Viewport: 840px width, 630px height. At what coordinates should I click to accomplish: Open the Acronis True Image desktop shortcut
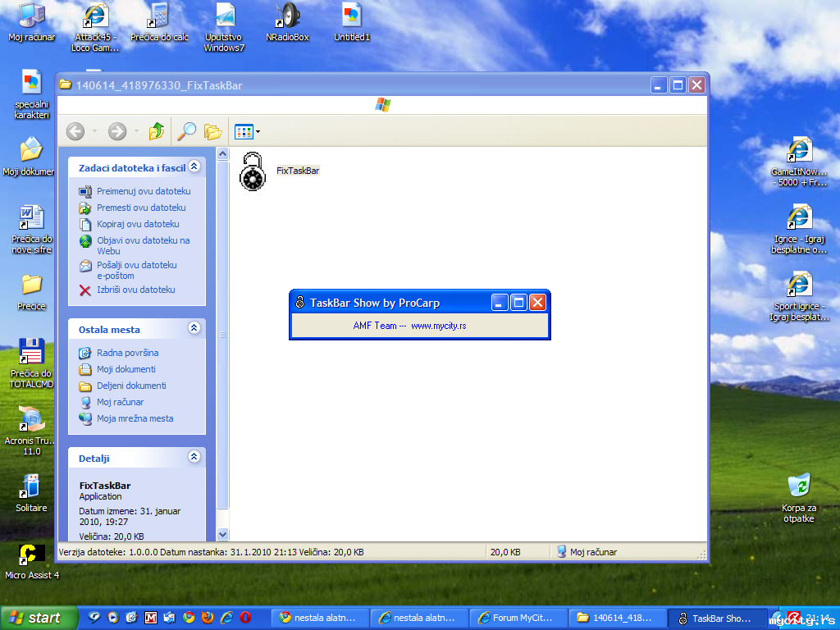click(x=31, y=420)
